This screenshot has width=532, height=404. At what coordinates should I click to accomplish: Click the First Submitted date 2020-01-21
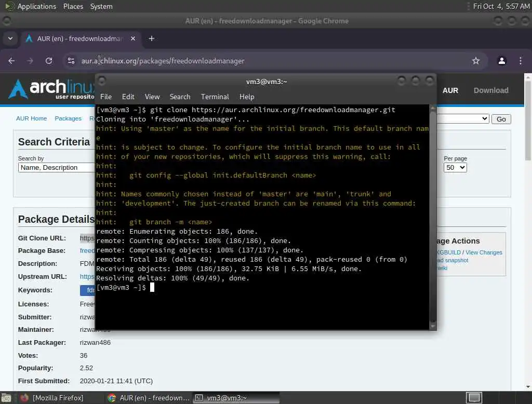(116, 381)
